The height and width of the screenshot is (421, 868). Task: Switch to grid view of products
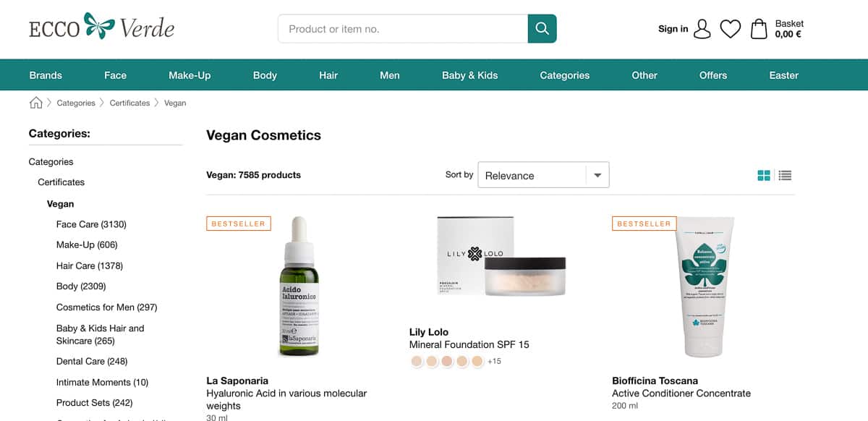[x=763, y=175]
